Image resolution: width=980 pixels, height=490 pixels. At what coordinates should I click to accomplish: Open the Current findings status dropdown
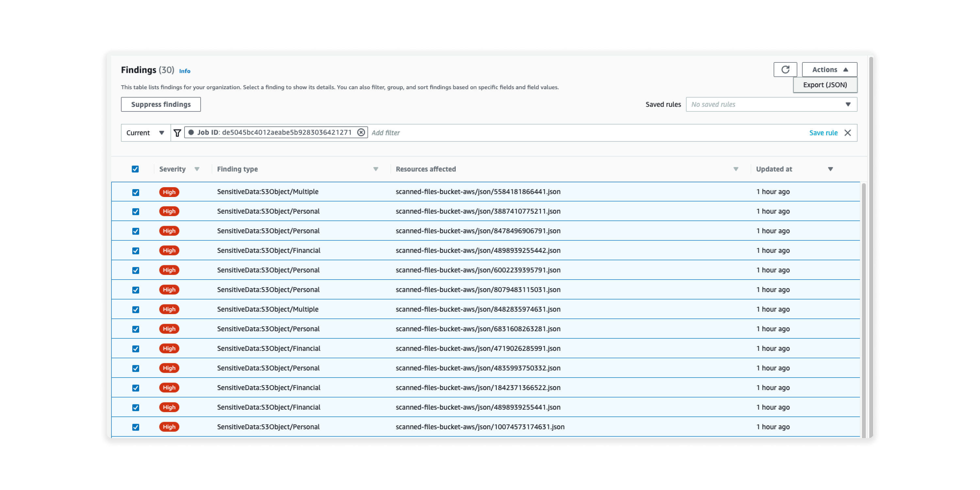(x=146, y=133)
